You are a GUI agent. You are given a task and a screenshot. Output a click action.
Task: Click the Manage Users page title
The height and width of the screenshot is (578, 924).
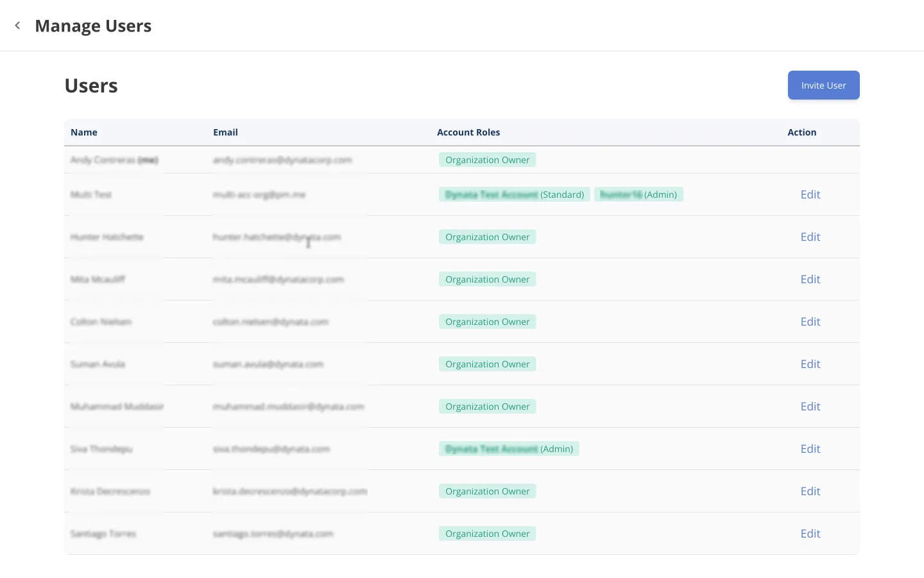93,26
